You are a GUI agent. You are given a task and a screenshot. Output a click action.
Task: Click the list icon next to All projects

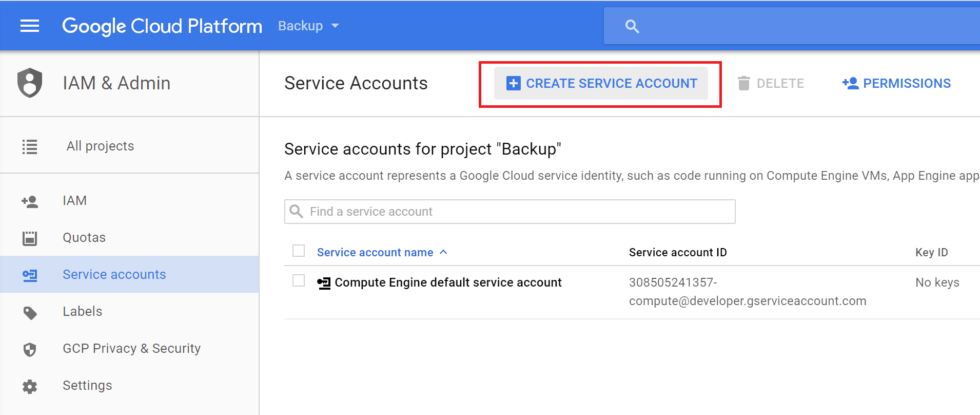coord(30,147)
